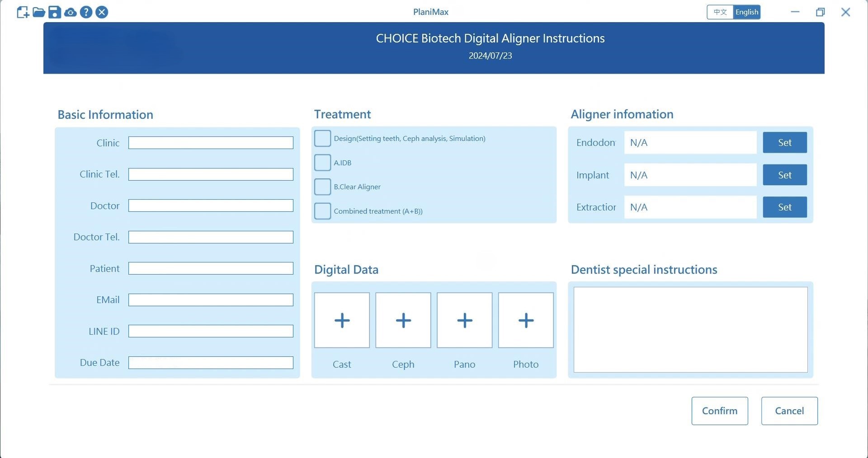Click the circled X toolbar icon
This screenshot has width=868, height=458.
(102, 12)
